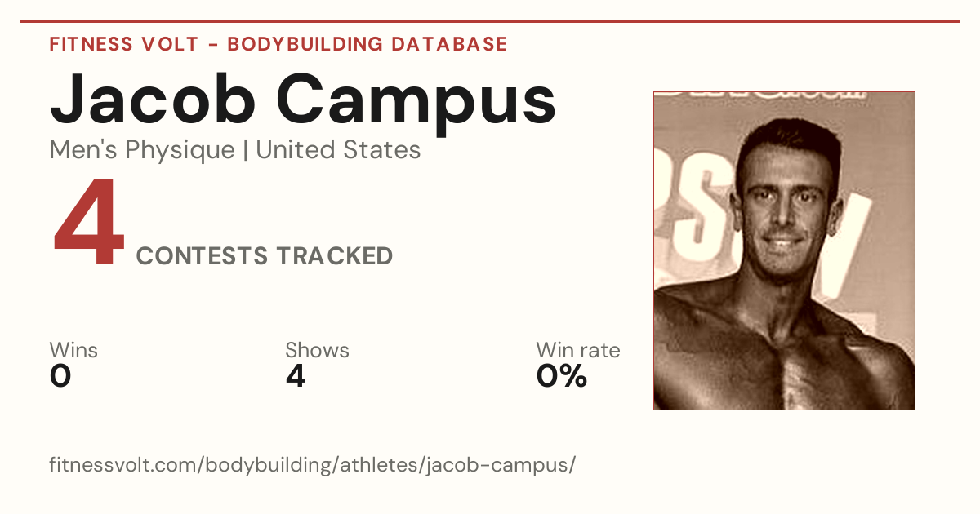Click the Fitness Volt Bodybuilding Database header
This screenshot has height=514, width=980.
tap(278, 44)
